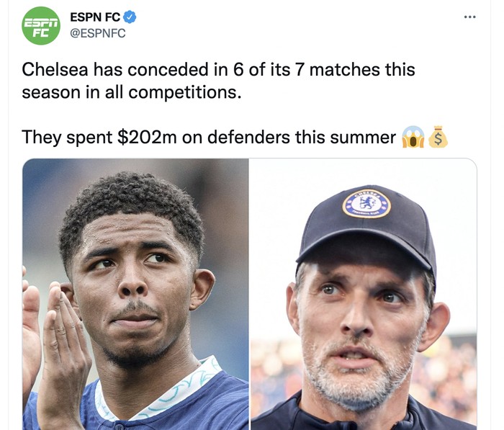Click the Chelsea crest on the cap

(366, 203)
